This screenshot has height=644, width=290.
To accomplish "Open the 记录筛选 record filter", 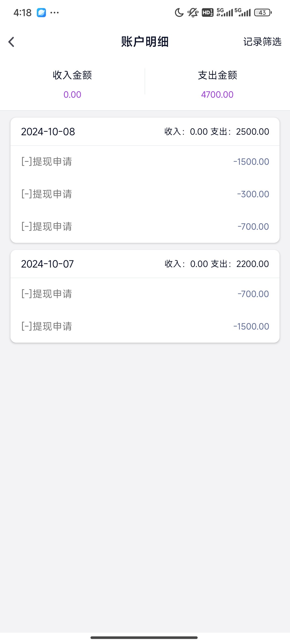I will pyautogui.click(x=262, y=42).
